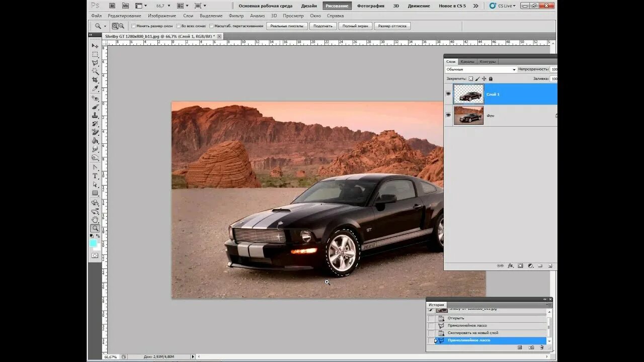Open the 'Фильтр' menu
The height and width of the screenshot is (362, 644).
tap(236, 16)
